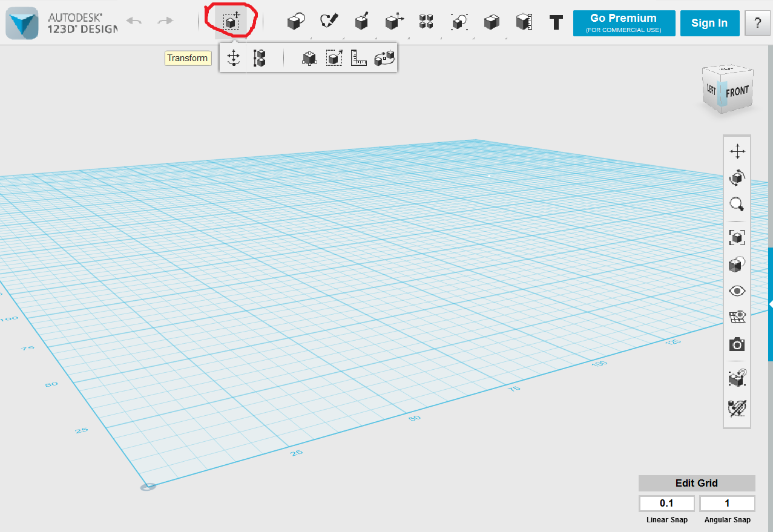
Task: Choose Smart Rotate in Transform flyout
Action: pos(384,58)
